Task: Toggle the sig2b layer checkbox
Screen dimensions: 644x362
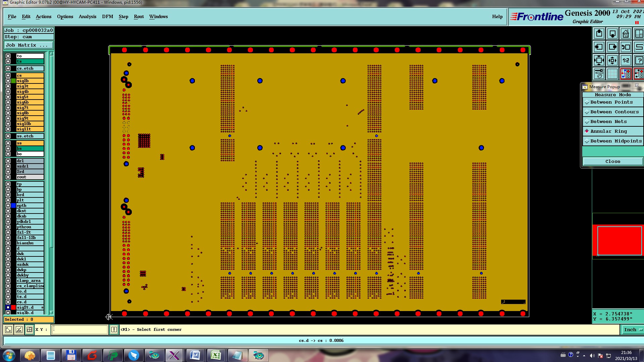Action: 8,81
